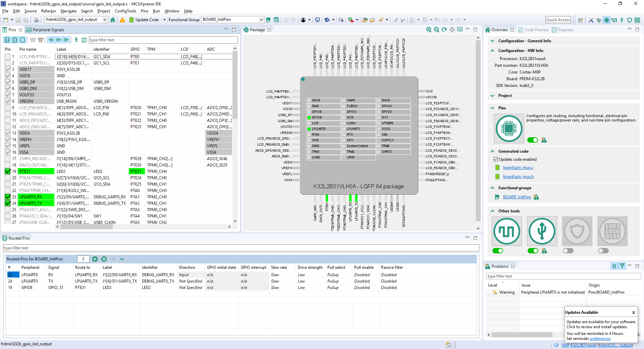Open the Functional Group BOARD_InitPins dropdown

261,20
